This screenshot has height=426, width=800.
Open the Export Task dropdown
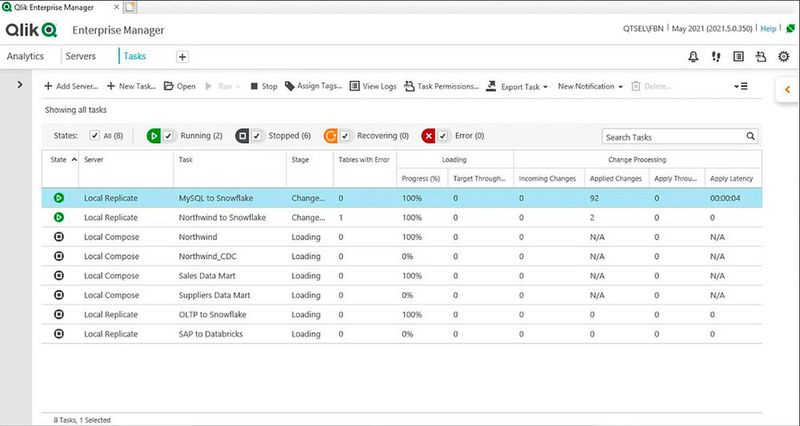coord(517,86)
